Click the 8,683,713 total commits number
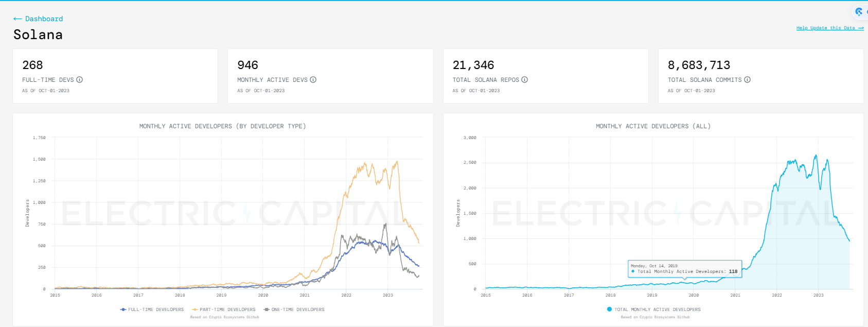This screenshot has width=868, height=327. [x=699, y=65]
